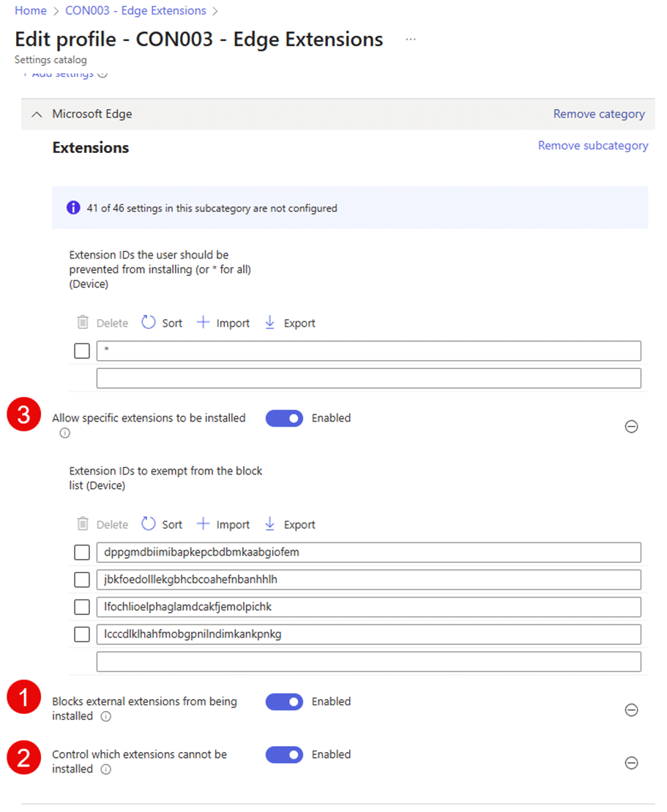Click the 'Remove subcategory' link
The image size is (667, 812).
[593, 146]
